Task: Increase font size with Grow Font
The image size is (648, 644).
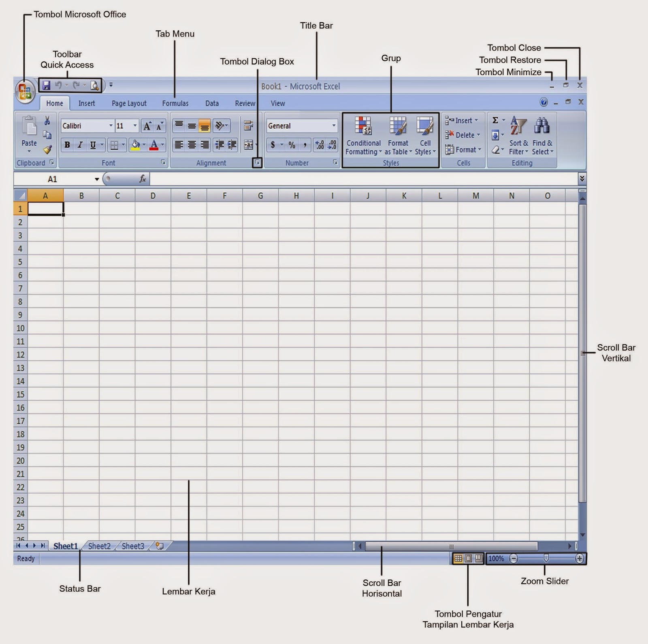Action: (147, 126)
